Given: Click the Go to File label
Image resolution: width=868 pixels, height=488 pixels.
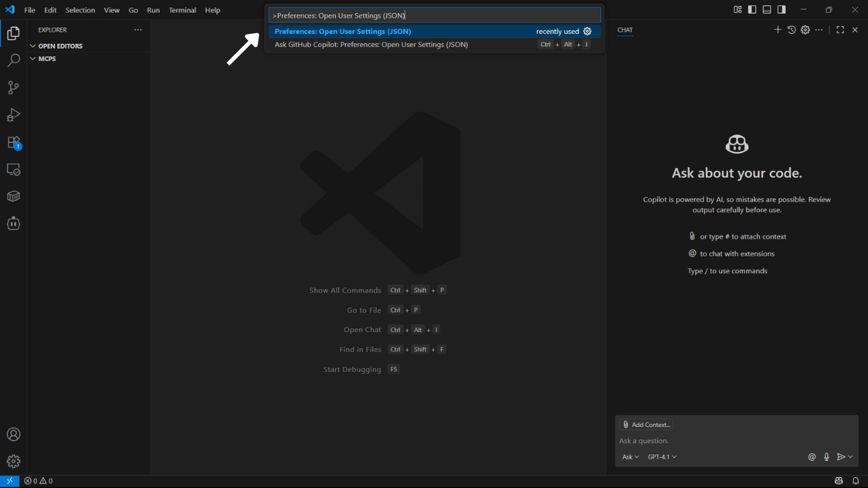Looking at the screenshot, I should [364, 310].
